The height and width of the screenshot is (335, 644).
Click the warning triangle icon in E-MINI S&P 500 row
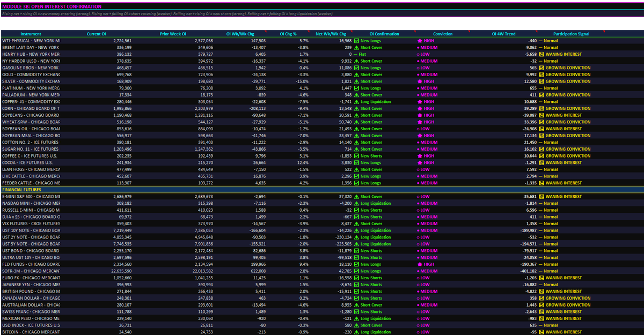pyautogui.click(x=356, y=197)
